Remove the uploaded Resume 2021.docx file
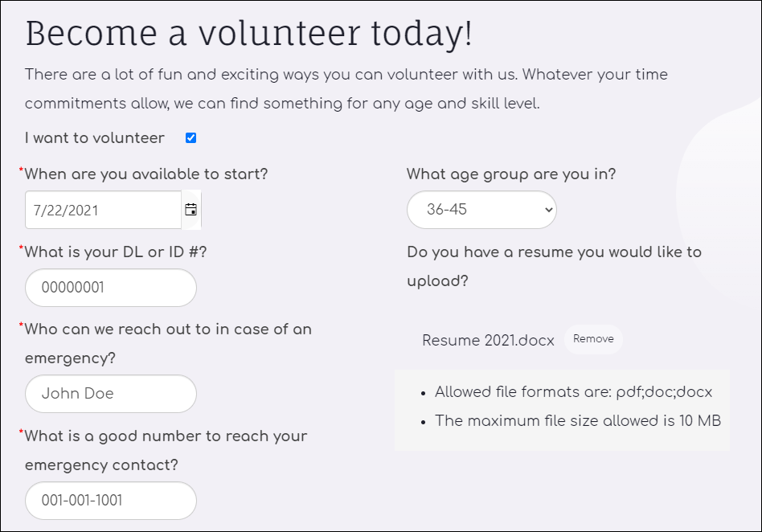This screenshot has height=532, width=762. pyautogui.click(x=593, y=339)
